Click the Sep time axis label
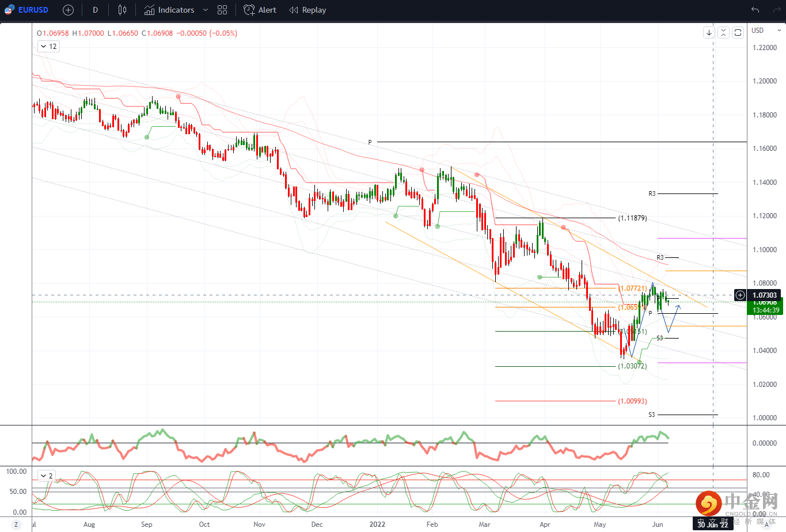786x532 pixels. click(147, 525)
